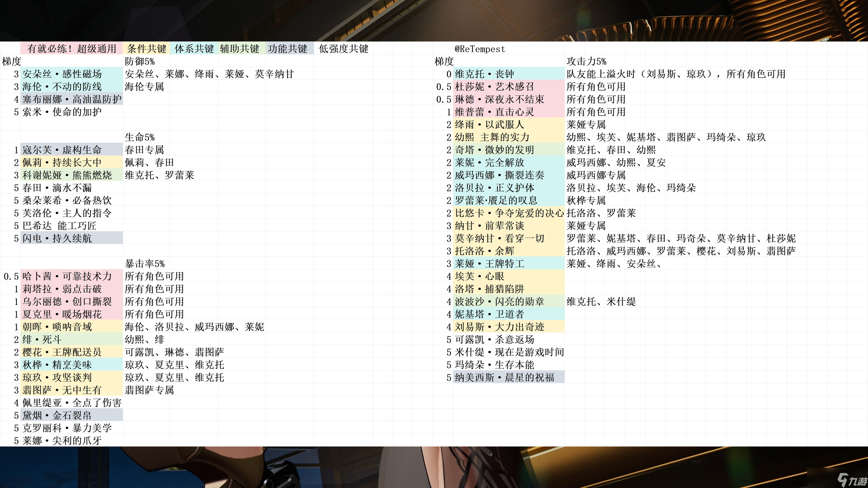Image resolution: width=868 pixels, height=488 pixels.
Task: Click the green 辅助共键 legend cell
Action: click(239, 49)
